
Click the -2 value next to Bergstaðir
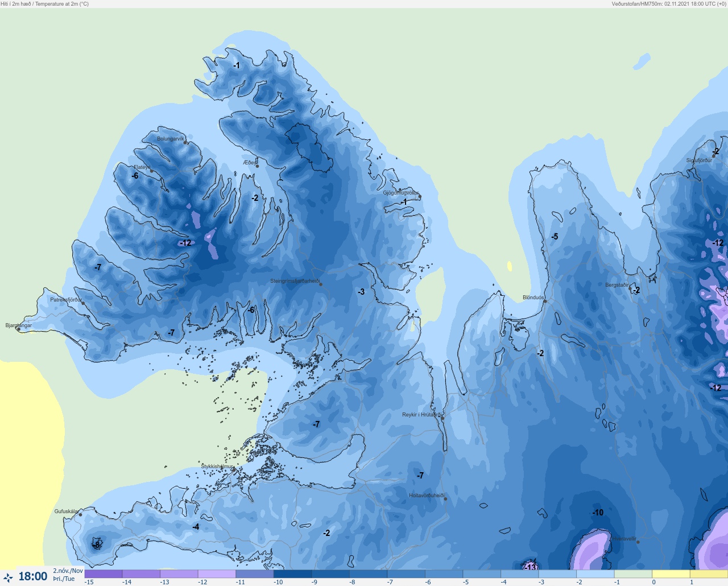(x=636, y=290)
